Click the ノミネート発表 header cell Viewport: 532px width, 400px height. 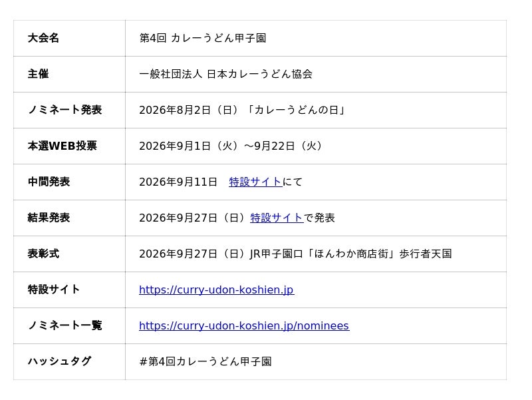(x=69, y=110)
